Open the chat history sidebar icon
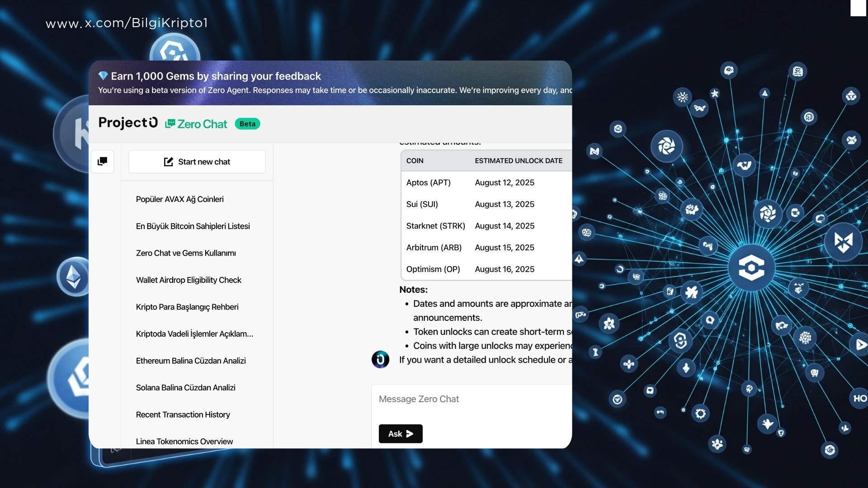Image resolution: width=868 pixels, height=488 pixels. 103,161
